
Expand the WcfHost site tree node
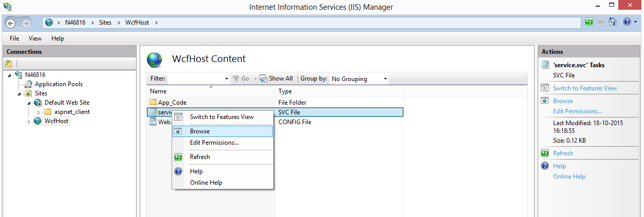29,122
